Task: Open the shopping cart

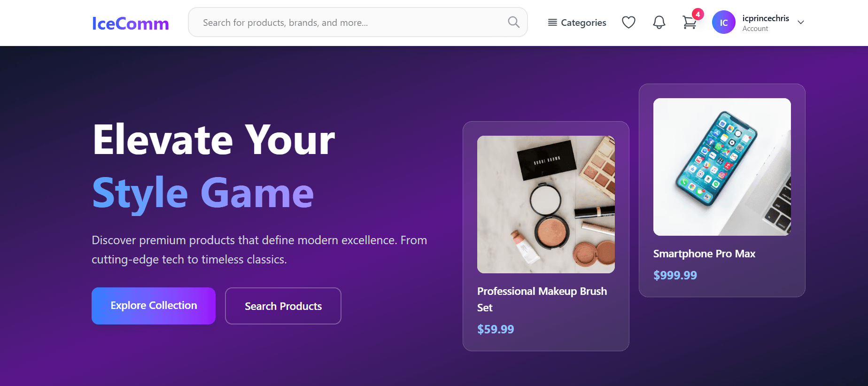Action: point(689,23)
